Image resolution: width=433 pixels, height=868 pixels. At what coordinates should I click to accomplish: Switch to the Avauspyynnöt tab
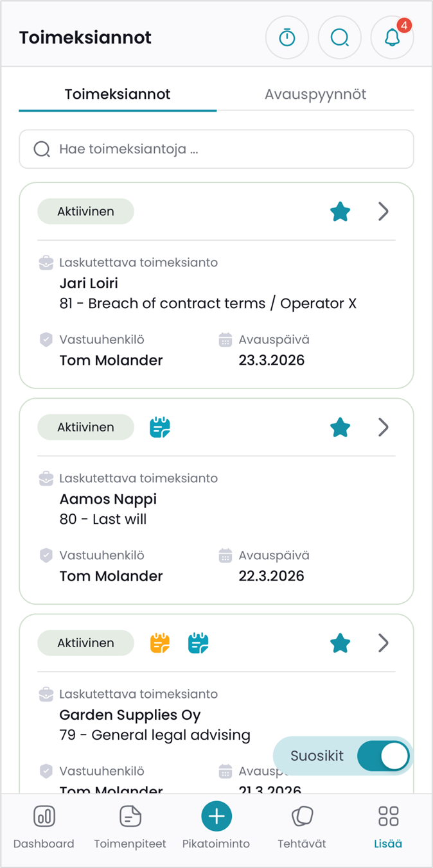pos(315,94)
